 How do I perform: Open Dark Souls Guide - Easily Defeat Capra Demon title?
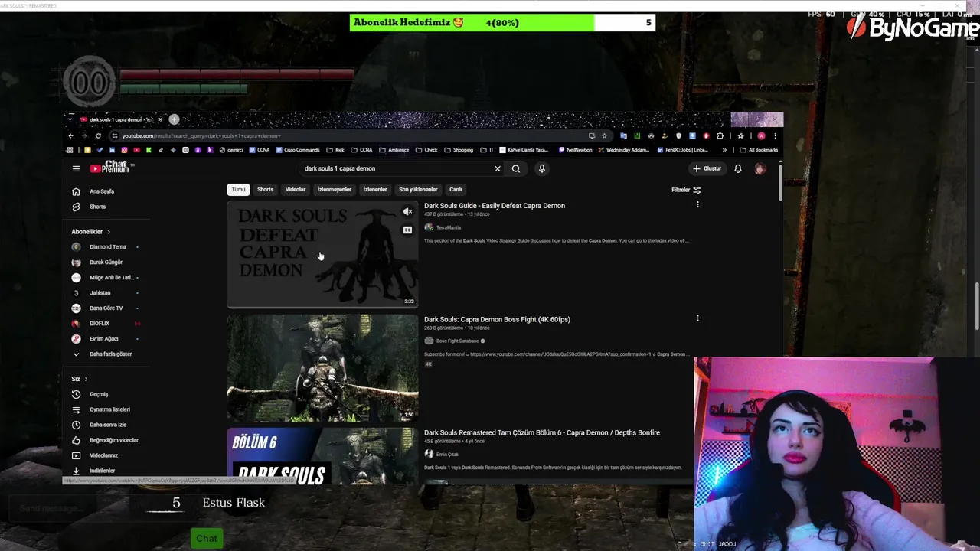click(495, 206)
